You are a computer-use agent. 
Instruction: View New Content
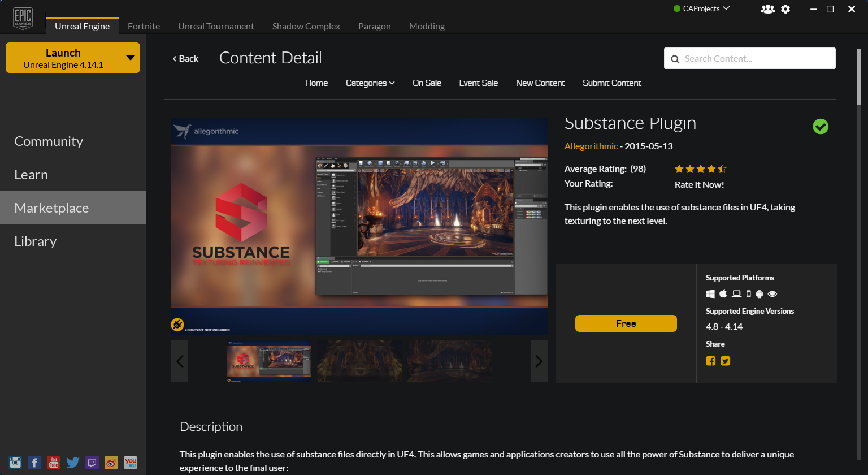coord(540,83)
